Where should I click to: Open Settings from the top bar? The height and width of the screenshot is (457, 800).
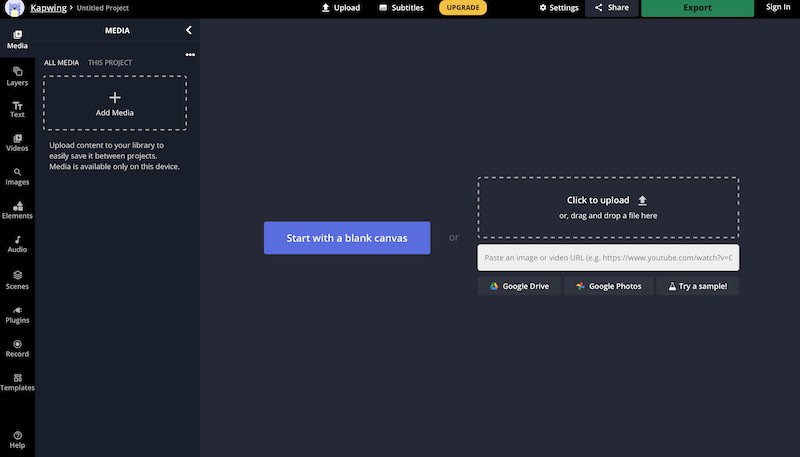click(559, 8)
